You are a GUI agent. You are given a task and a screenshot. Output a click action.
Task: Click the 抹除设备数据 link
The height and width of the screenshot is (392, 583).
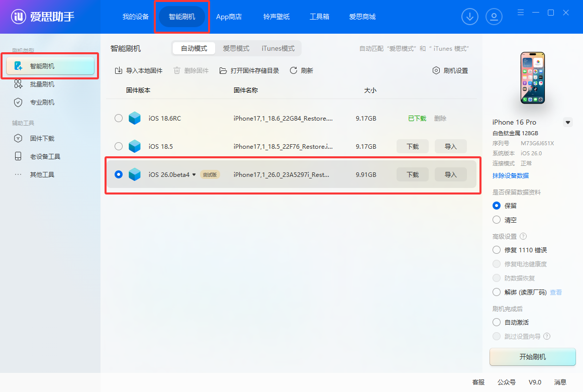[510, 175]
